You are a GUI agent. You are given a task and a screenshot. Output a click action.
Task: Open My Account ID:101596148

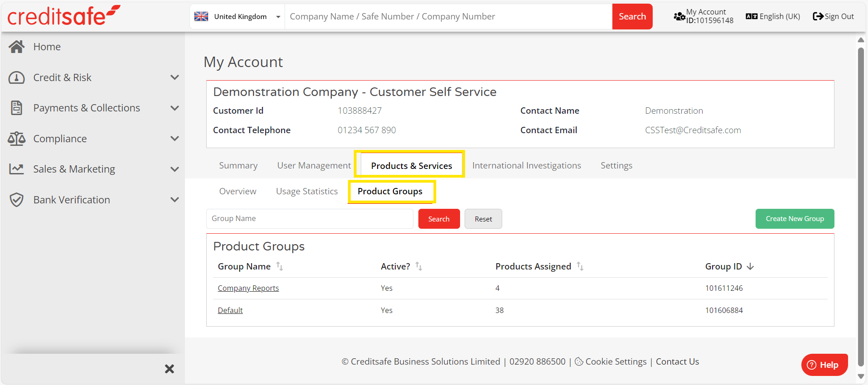click(x=703, y=16)
